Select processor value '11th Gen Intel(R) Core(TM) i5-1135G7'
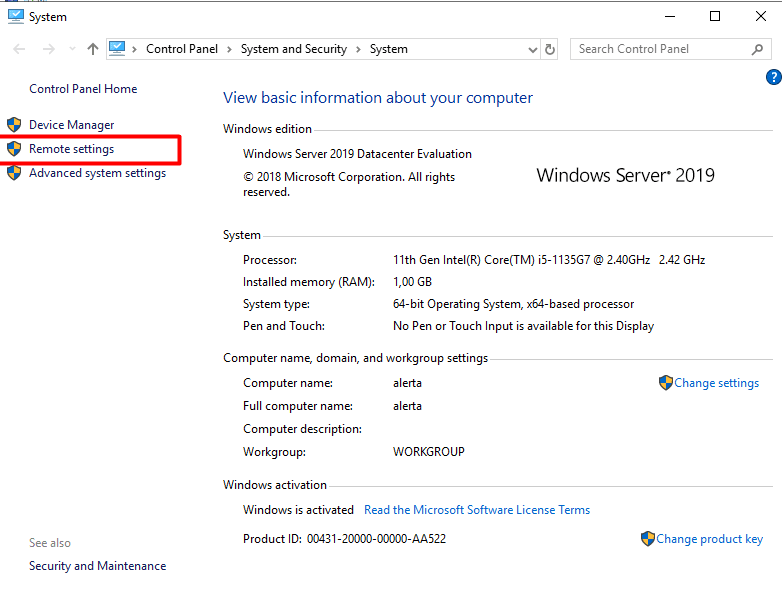This screenshot has width=782, height=593. tap(491, 260)
